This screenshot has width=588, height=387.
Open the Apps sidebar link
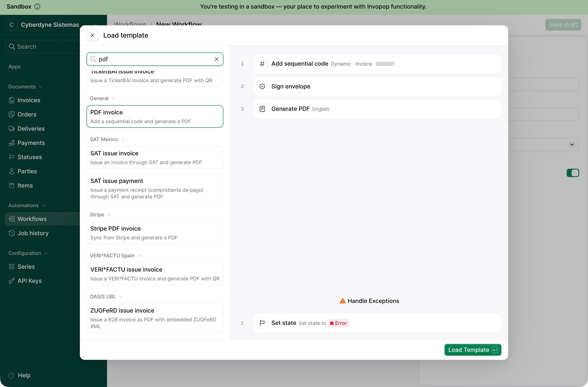coord(15,67)
